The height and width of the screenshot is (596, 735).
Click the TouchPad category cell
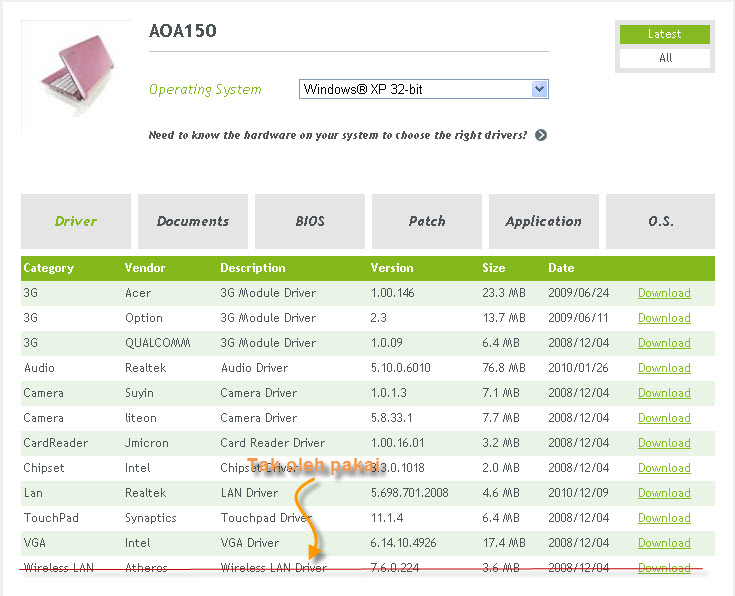pyautogui.click(x=51, y=518)
